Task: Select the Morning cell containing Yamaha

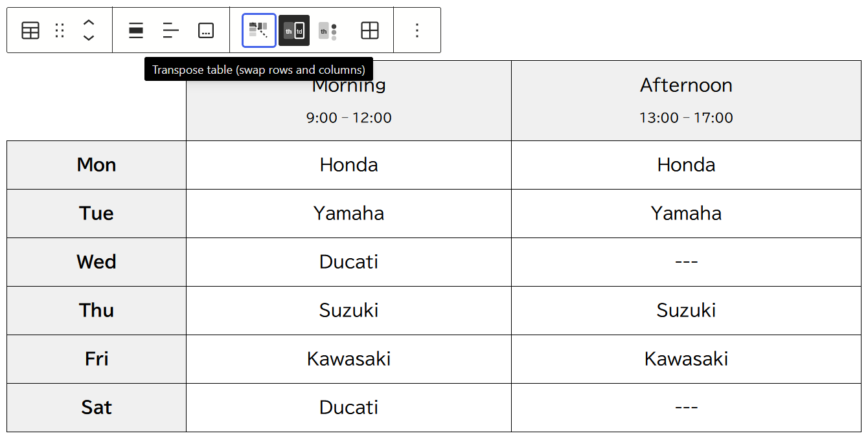Action: (348, 214)
